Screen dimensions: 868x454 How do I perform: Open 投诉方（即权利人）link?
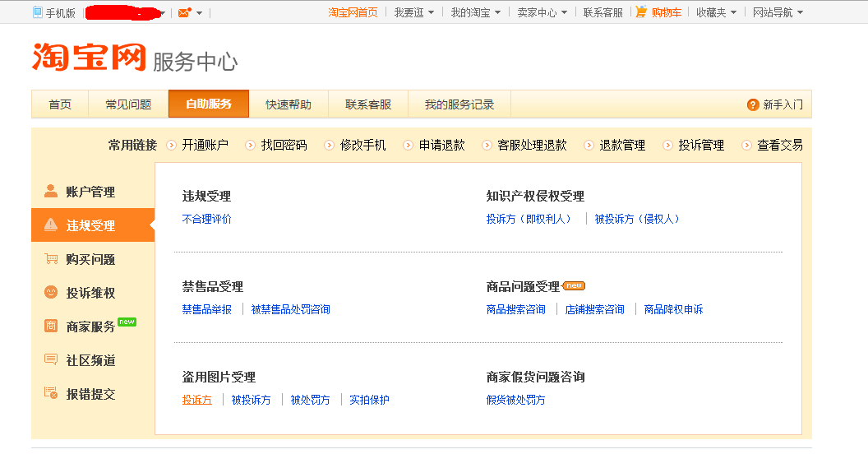[530, 219]
